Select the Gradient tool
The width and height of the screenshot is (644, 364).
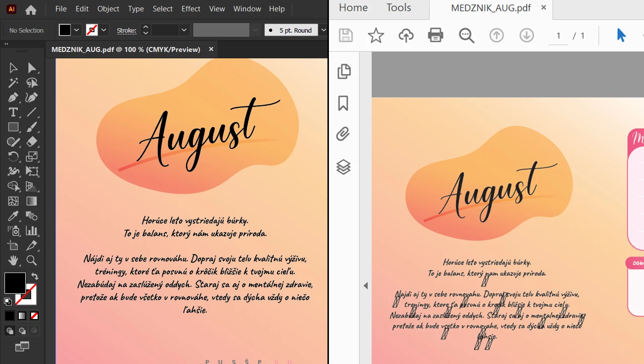32,201
